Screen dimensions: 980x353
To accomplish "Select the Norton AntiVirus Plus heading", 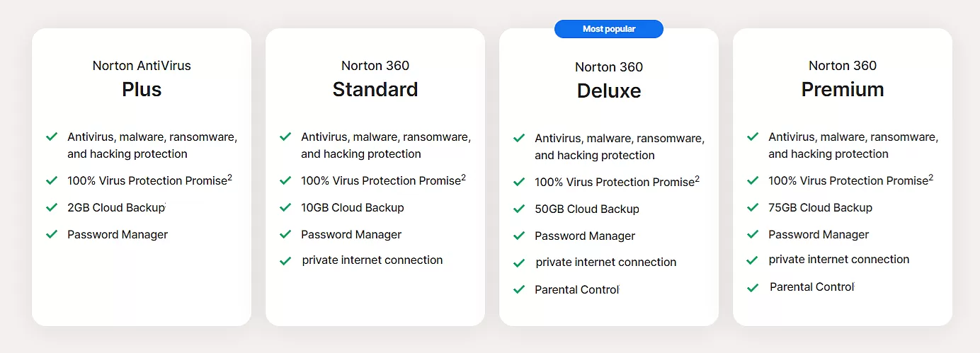I will [142, 79].
